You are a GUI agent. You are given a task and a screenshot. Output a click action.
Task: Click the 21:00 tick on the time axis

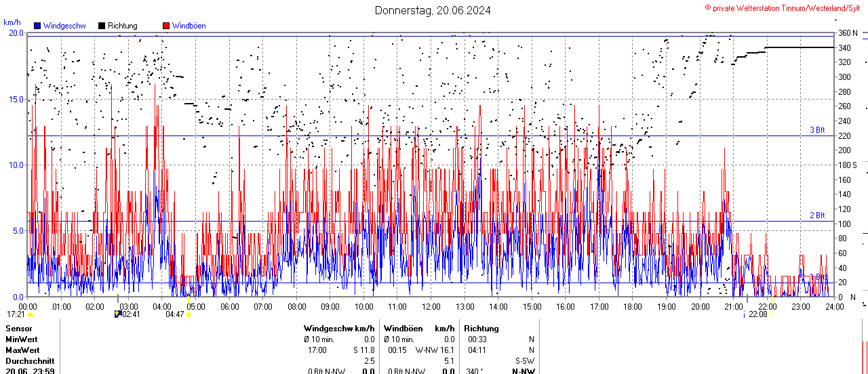pyautogui.click(x=733, y=306)
